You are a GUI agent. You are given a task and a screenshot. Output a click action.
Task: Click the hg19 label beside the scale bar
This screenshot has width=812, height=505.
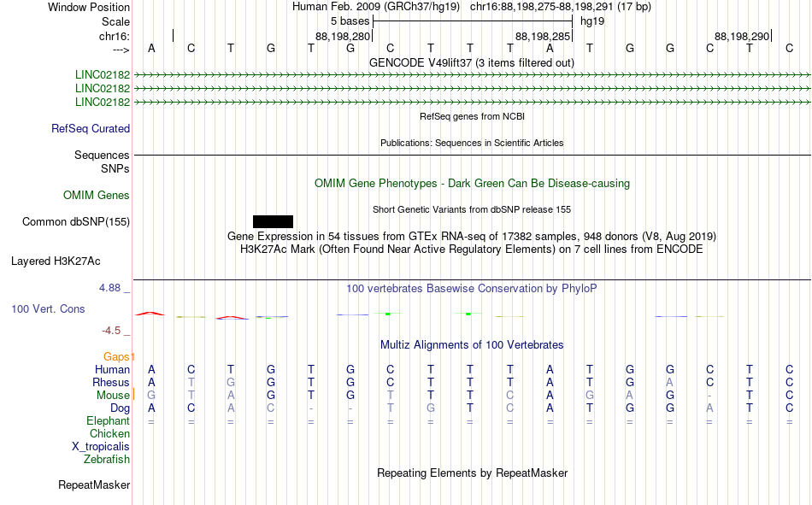[592, 21]
